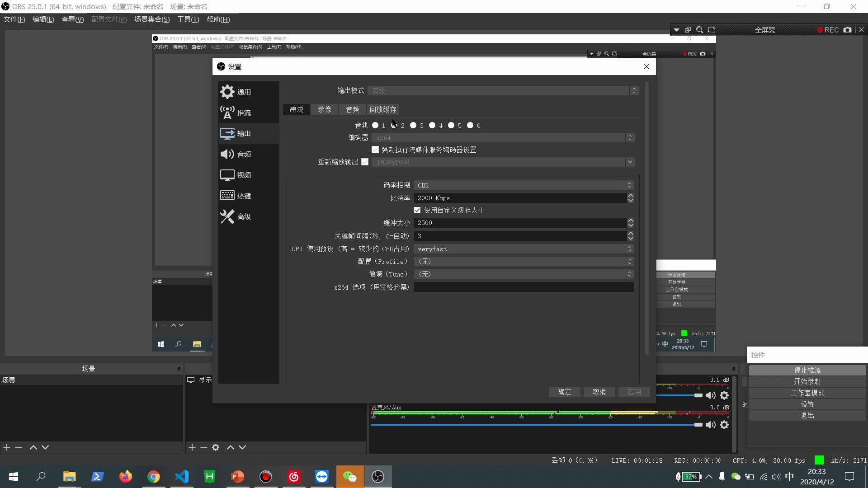The image size is (868, 488).
Task: Open the Windows Start menu
Action: 14,477
